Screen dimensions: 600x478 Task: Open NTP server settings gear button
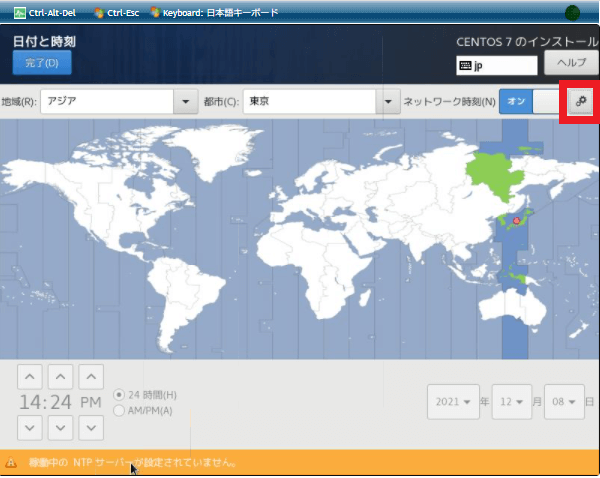[580, 101]
